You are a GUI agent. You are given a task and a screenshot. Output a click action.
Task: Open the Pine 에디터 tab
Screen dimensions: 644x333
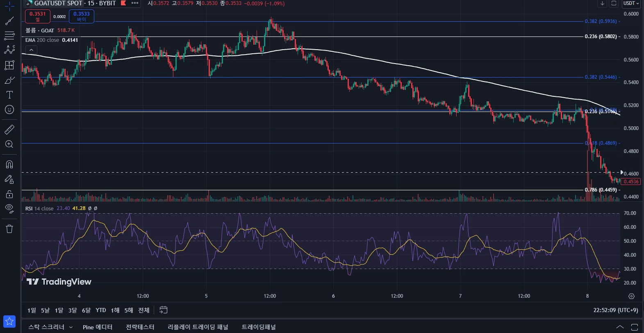[98, 327]
